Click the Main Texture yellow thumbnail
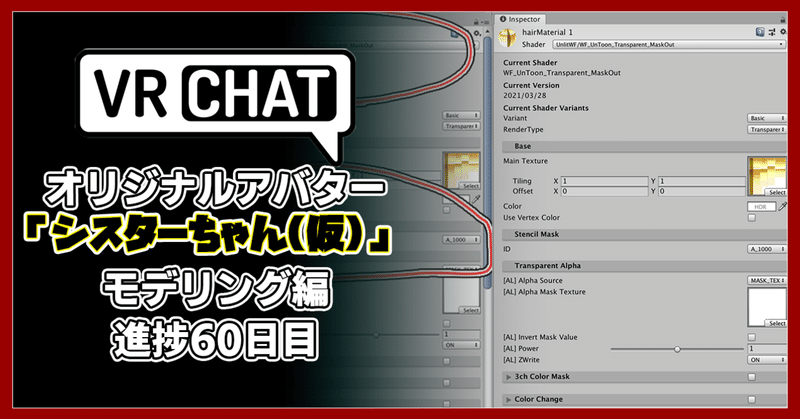The width and height of the screenshot is (800, 419). tap(767, 174)
